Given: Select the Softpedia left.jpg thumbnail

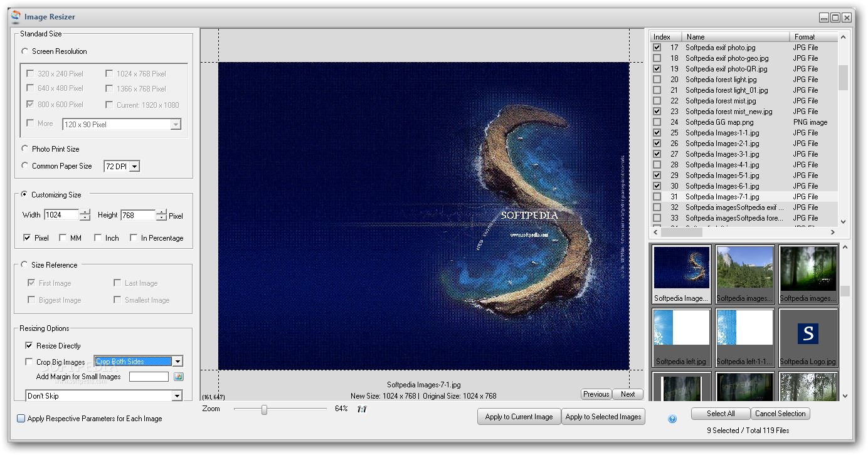Looking at the screenshot, I should (x=682, y=337).
